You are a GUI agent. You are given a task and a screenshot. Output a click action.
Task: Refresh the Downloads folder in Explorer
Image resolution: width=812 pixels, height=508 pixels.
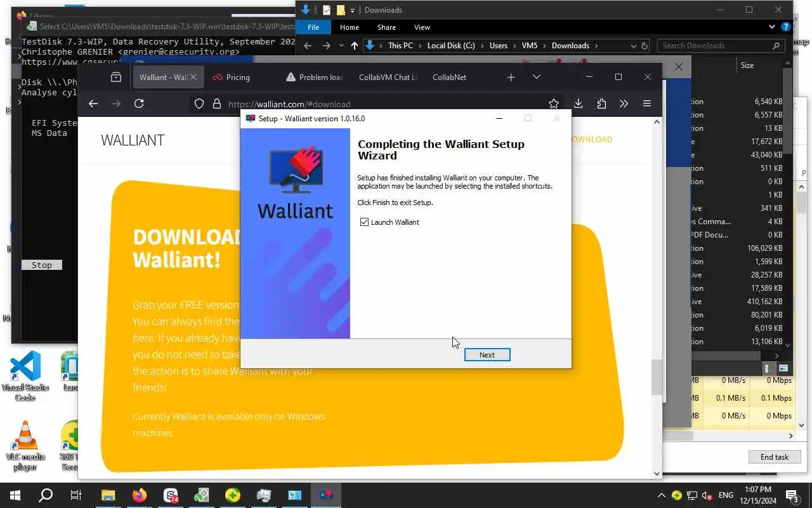(645, 46)
